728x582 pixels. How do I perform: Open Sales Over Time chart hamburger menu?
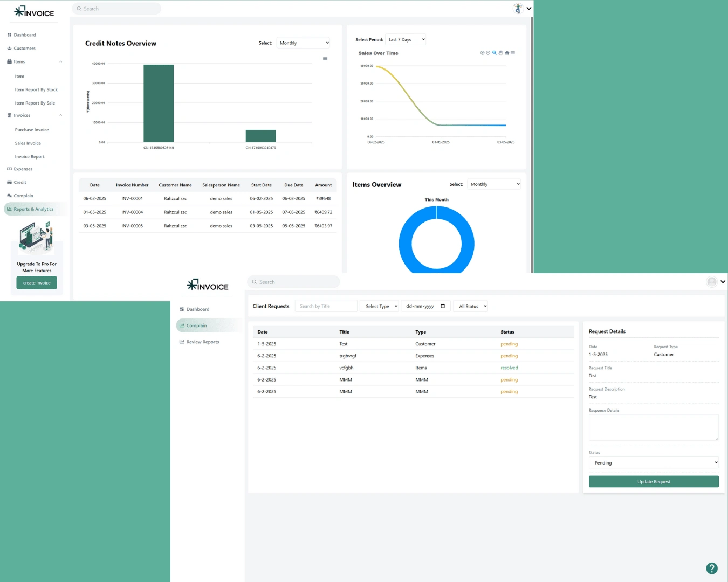pyautogui.click(x=513, y=53)
